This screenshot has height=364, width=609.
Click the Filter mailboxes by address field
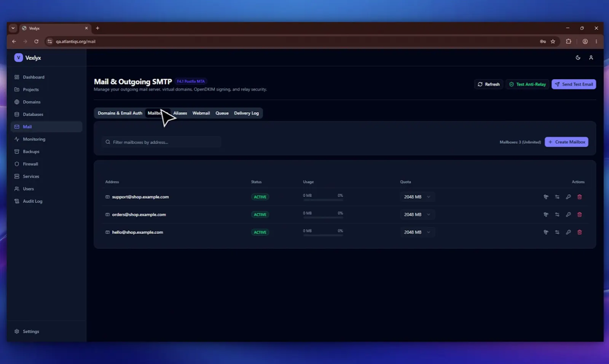pyautogui.click(x=161, y=142)
